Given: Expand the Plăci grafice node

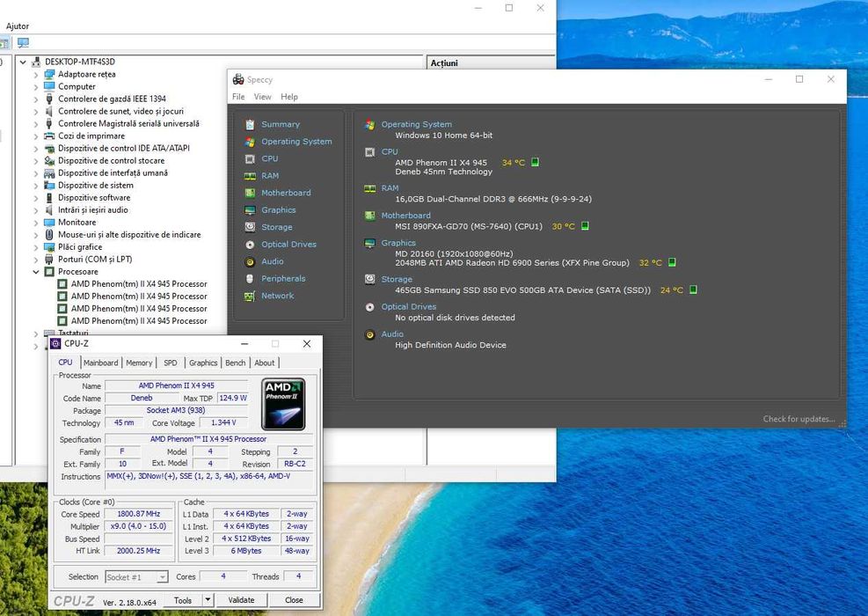Looking at the screenshot, I should 36,247.
